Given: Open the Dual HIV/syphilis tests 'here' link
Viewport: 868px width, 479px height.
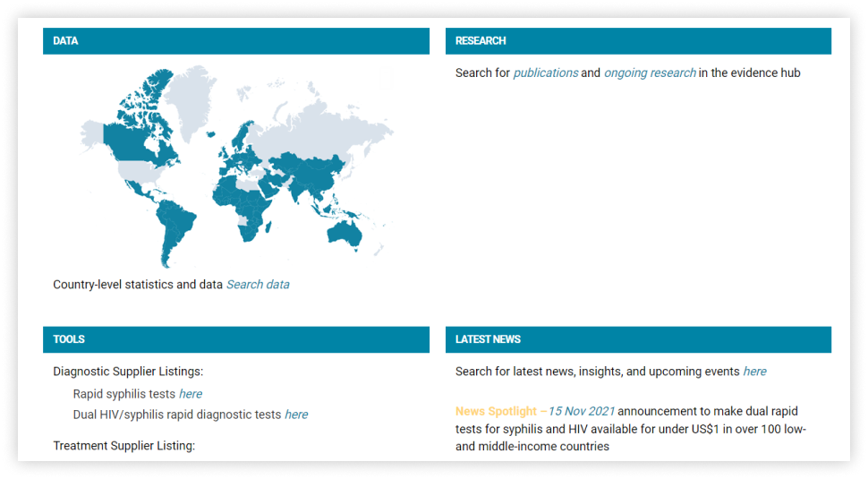Looking at the screenshot, I should point(295,415).
